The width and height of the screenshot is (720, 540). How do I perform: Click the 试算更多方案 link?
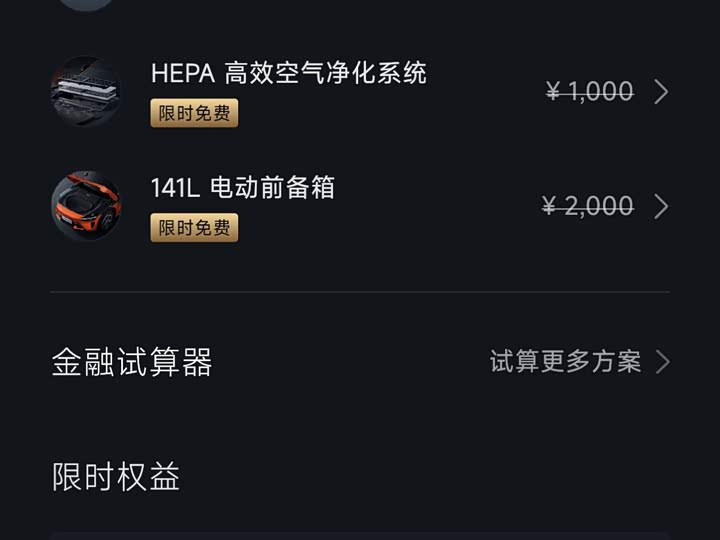(565, 362)
